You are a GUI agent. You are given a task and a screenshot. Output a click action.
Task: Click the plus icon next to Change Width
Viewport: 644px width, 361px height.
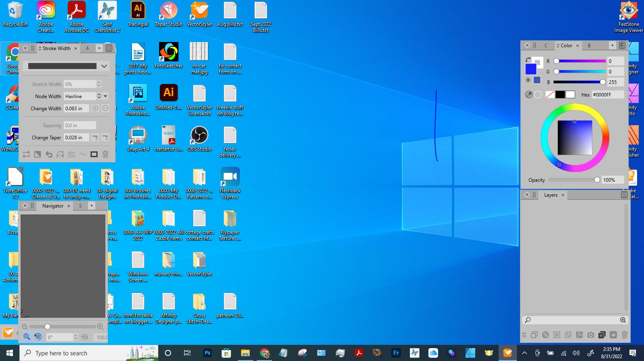(95, 108)
